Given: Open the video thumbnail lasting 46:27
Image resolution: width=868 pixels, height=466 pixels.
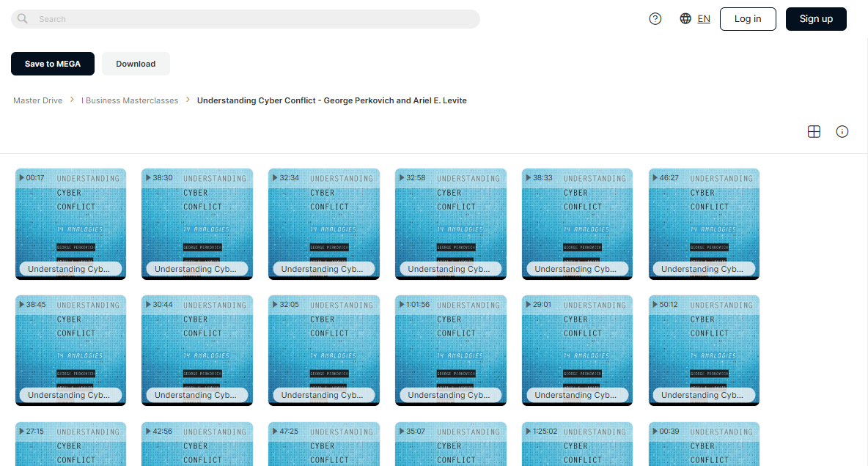Looking at the screenshot, I should (x=704, y=223).
